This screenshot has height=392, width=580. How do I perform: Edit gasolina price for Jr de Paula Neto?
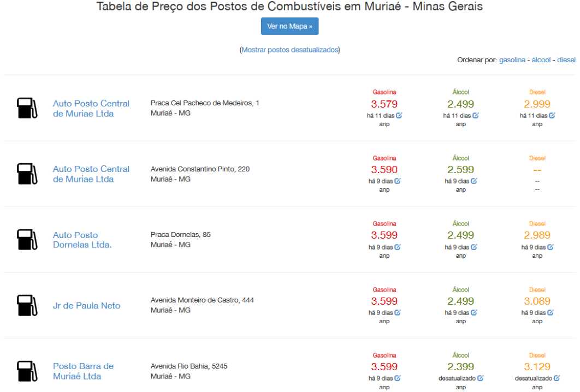coord(398,312)
